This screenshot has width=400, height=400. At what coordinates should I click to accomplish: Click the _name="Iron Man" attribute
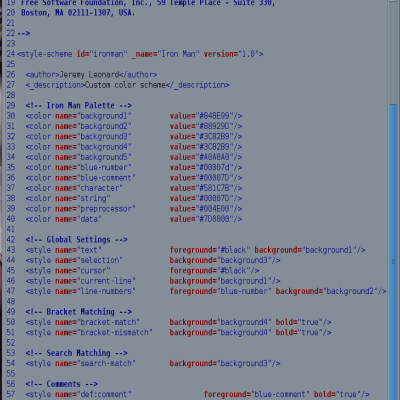166,54
